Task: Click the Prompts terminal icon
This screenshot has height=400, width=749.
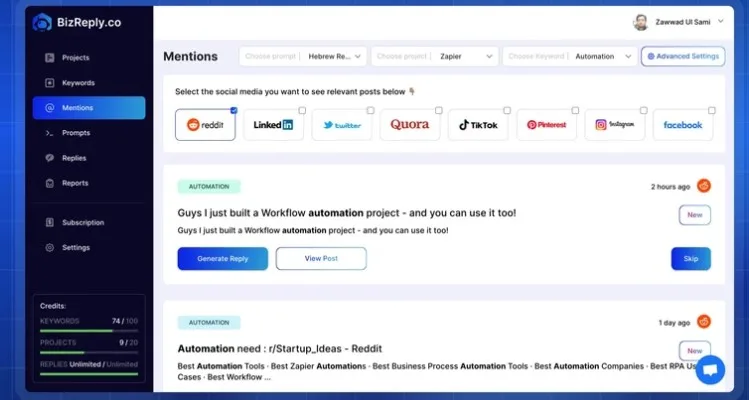Action: click(x=50, y=133)
